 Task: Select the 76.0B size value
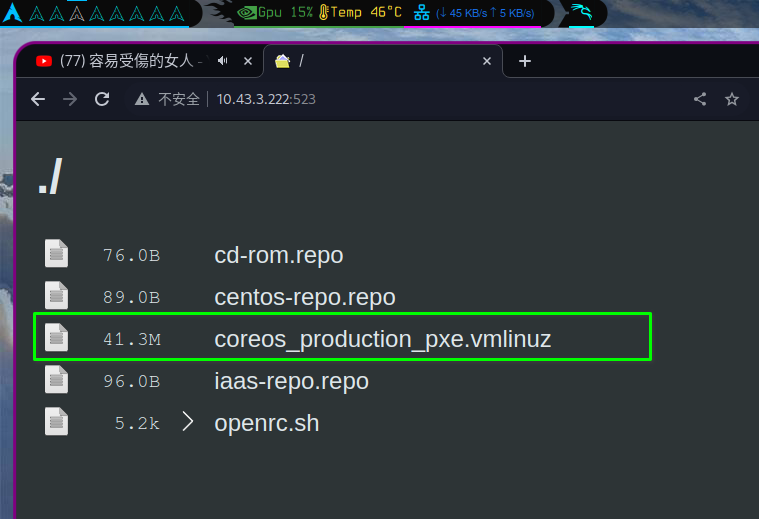pos(131,255)
